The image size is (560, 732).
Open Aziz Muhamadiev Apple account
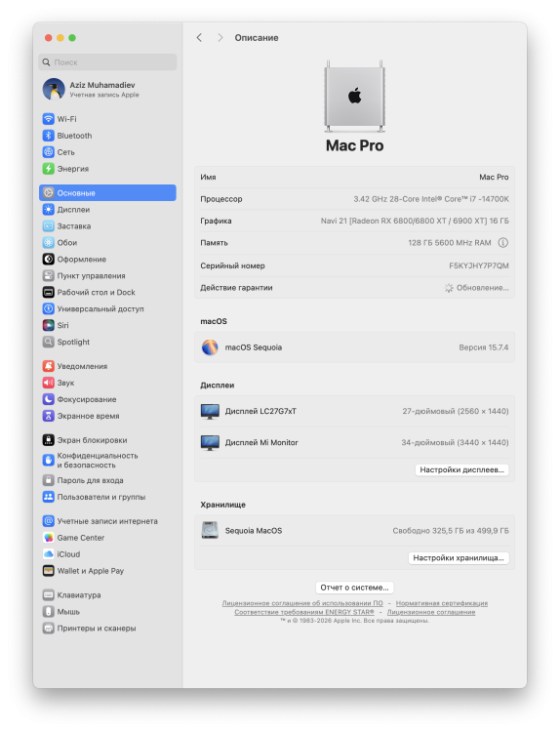tap(107, 89)
